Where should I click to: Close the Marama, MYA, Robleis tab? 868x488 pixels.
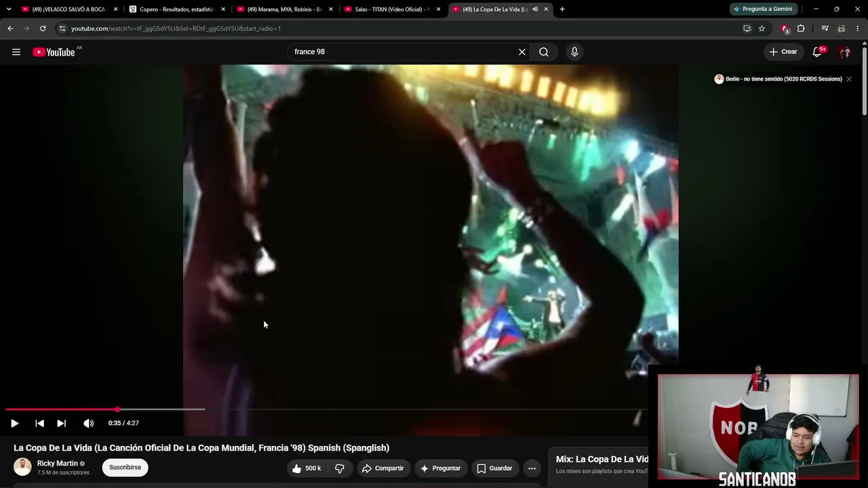pyautogui.click(x=331, y=9)
